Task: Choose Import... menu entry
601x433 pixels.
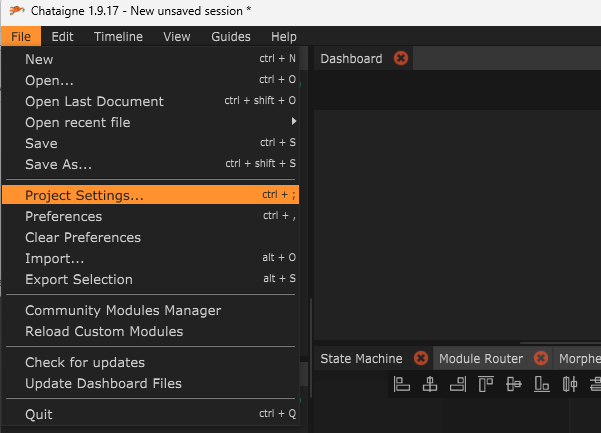Action: coord(150,258)
